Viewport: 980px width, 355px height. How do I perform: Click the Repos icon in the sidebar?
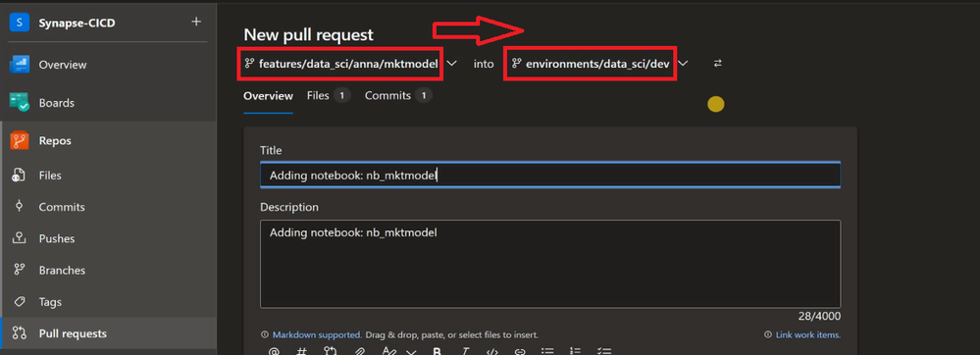click(19, 140)
